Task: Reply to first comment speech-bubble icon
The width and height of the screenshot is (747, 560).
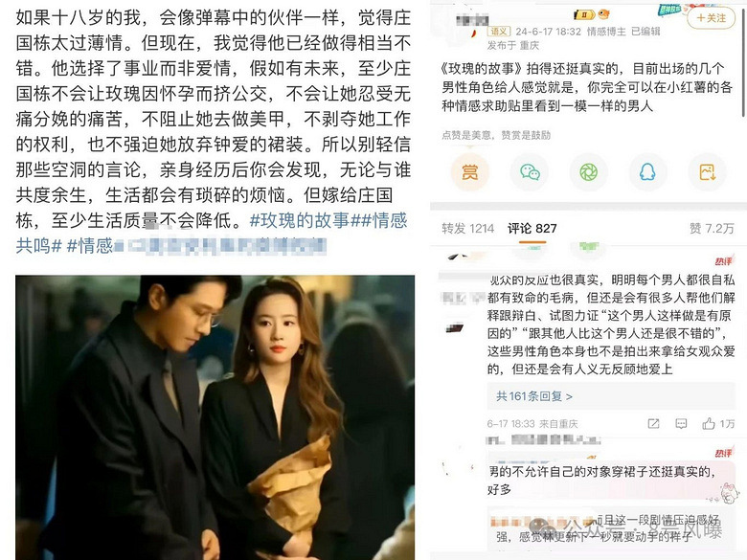Action: 681,423
